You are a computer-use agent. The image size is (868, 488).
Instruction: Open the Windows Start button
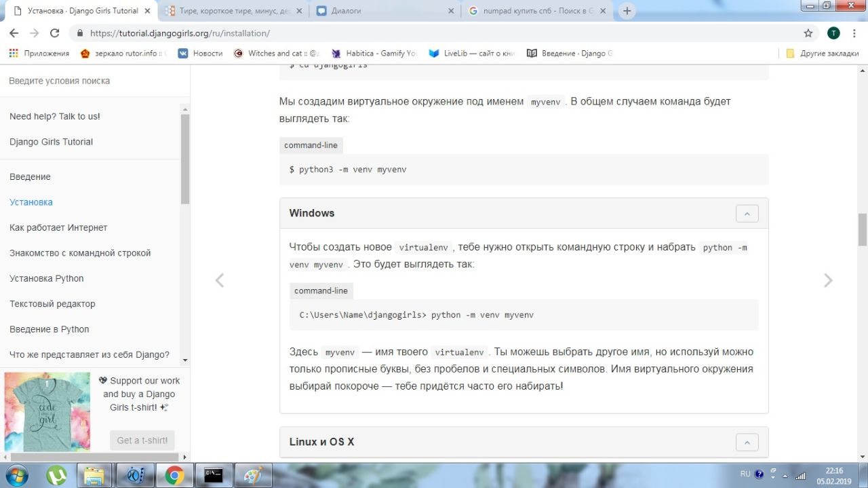18,475
